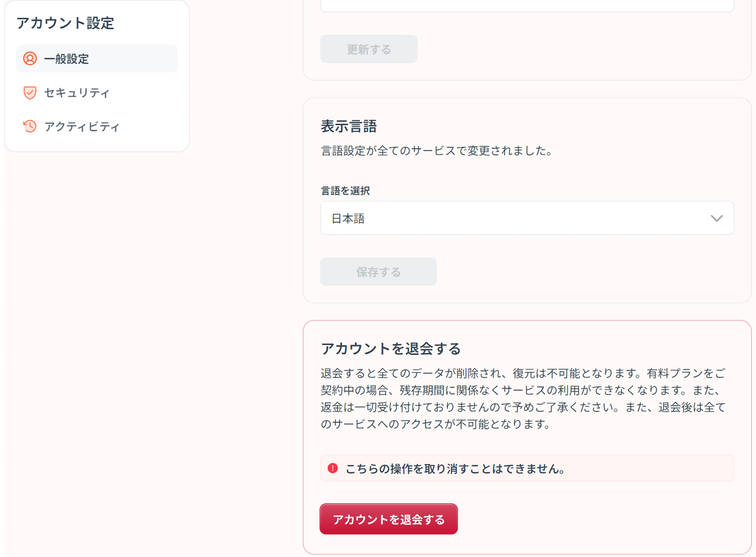
Task: Click the red warning exclamation icon
Action: pyautogui.click(x=333, y=468)
